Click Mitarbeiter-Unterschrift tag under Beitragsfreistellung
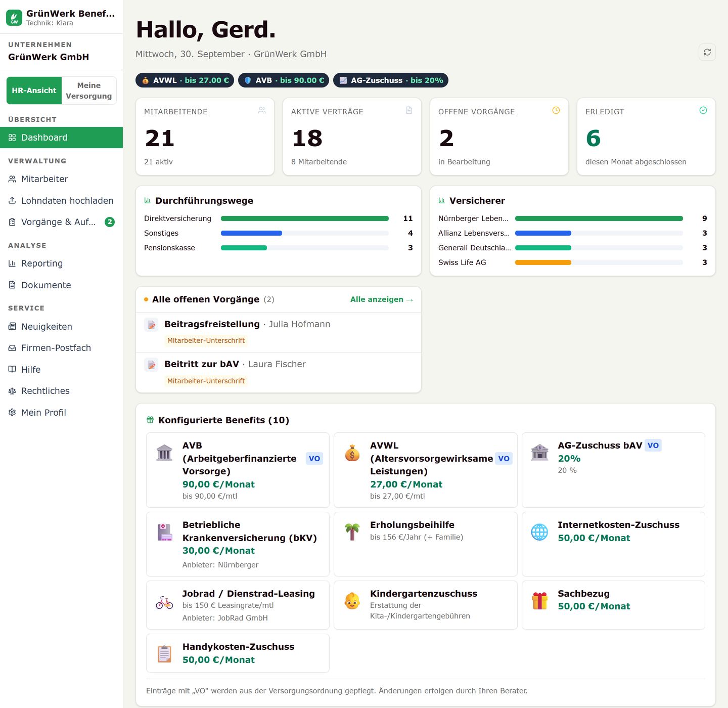The image size is (728, 708). coord(206,340)
